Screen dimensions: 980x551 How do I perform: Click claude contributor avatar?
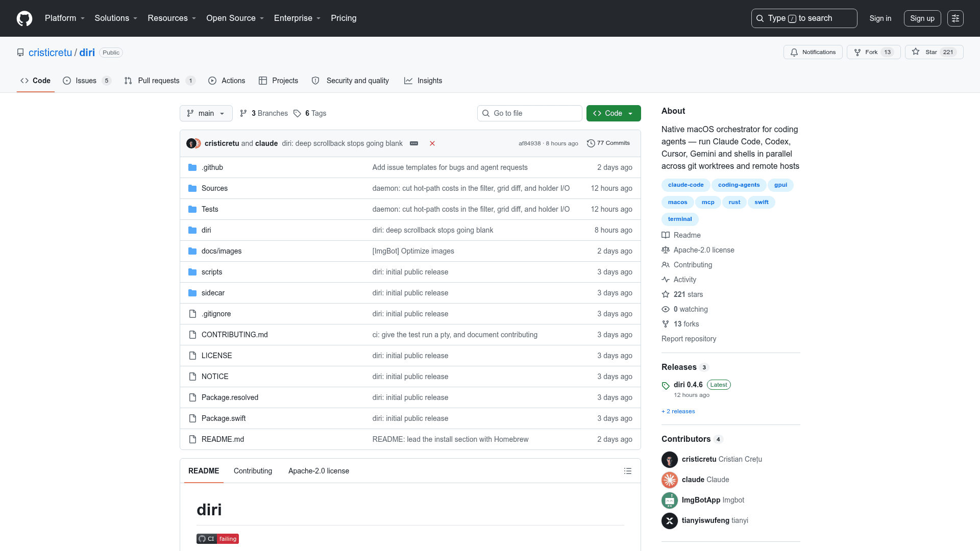point(670,480)
